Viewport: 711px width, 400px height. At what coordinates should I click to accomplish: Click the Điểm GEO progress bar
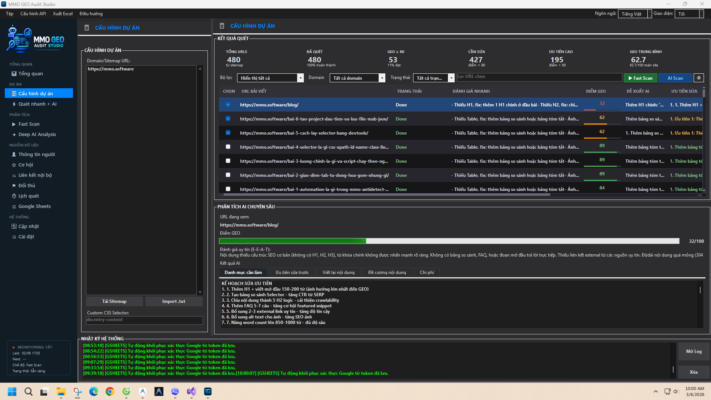point(449,241)
